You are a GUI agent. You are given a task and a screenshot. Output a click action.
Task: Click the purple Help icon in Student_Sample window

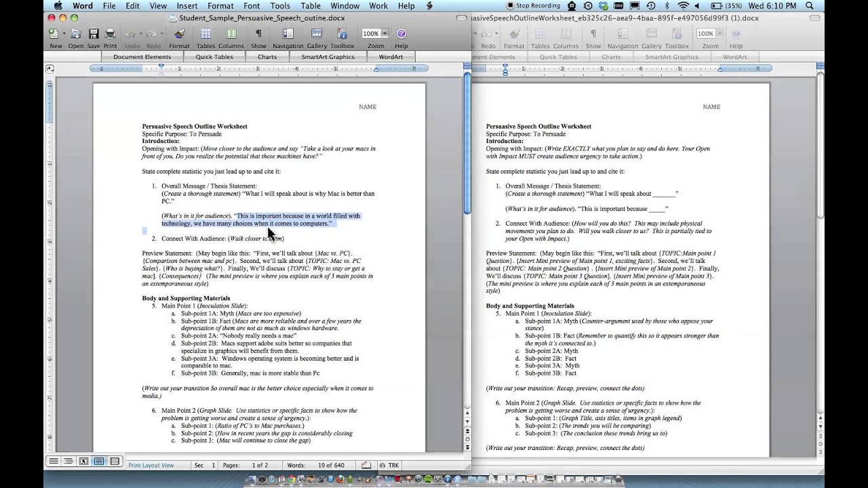point(401,34)
